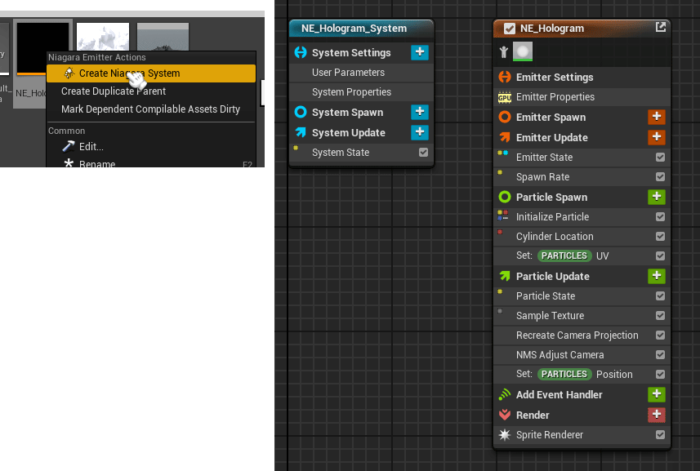The height and width of the screenshot is (471, 700).
Task: Click plus icon next to Add Event Handler
Action: [657, 395]
